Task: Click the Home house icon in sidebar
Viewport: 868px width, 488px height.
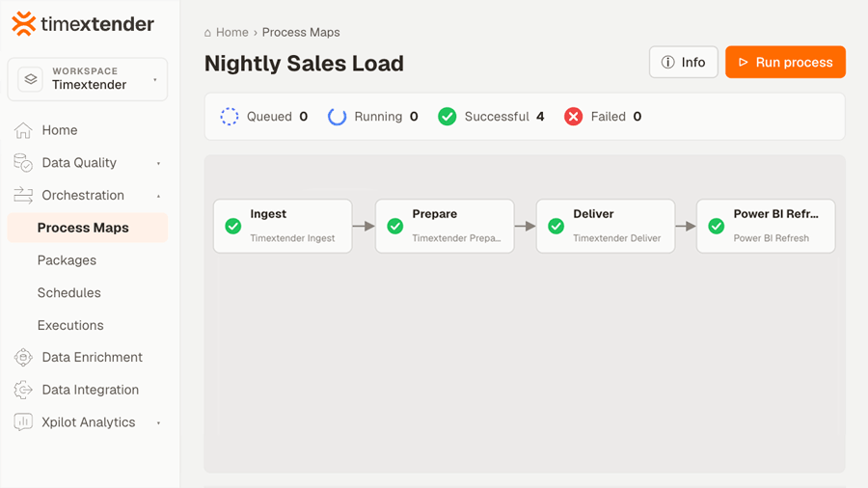Action: [23, 130]
